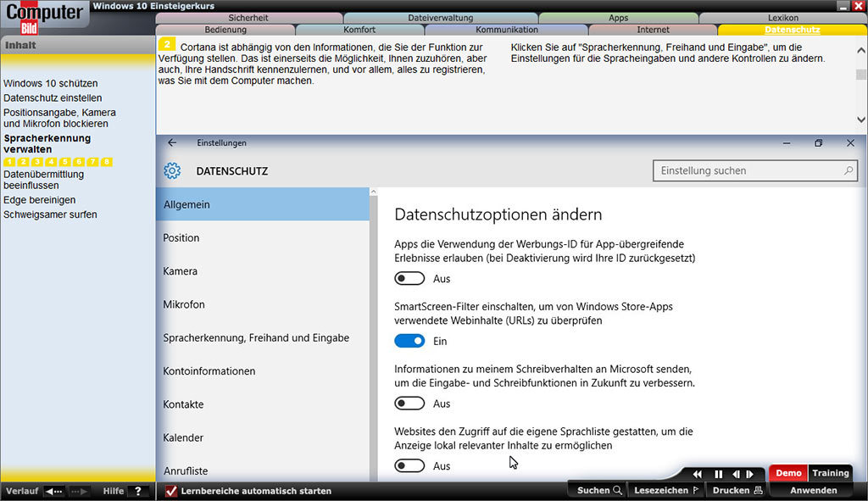Jump to lesson step 5

[x=64, y=162]
